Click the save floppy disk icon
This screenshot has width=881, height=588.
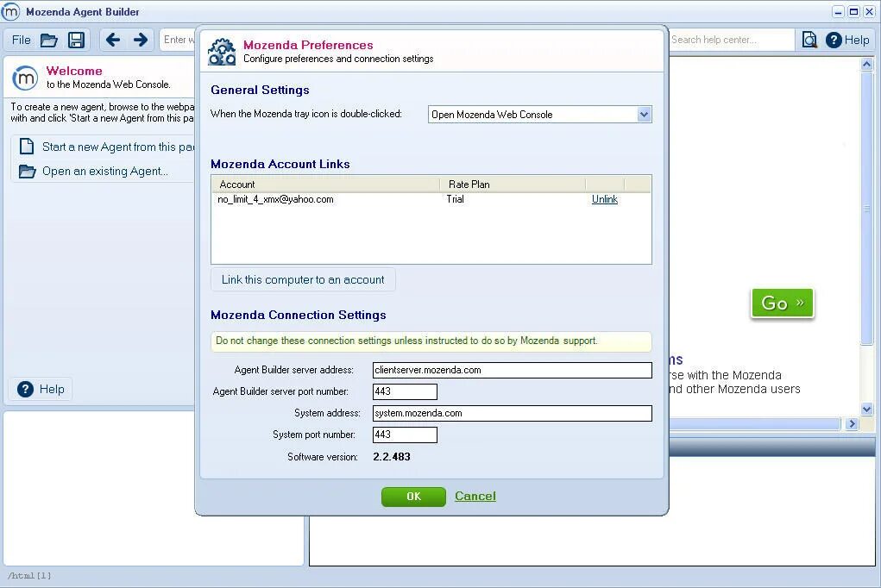[76, 40]
